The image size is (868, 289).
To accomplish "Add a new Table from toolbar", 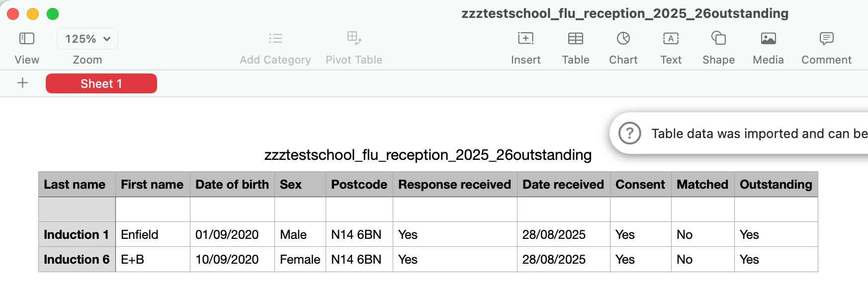I will click(576, 39).
